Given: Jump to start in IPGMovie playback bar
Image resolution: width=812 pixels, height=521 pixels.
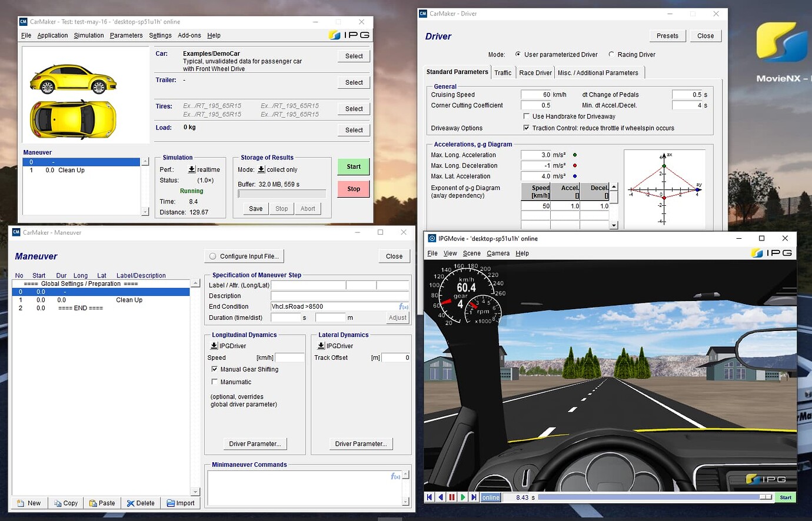Looking at the screenshot, I should [x=430, y=497].
